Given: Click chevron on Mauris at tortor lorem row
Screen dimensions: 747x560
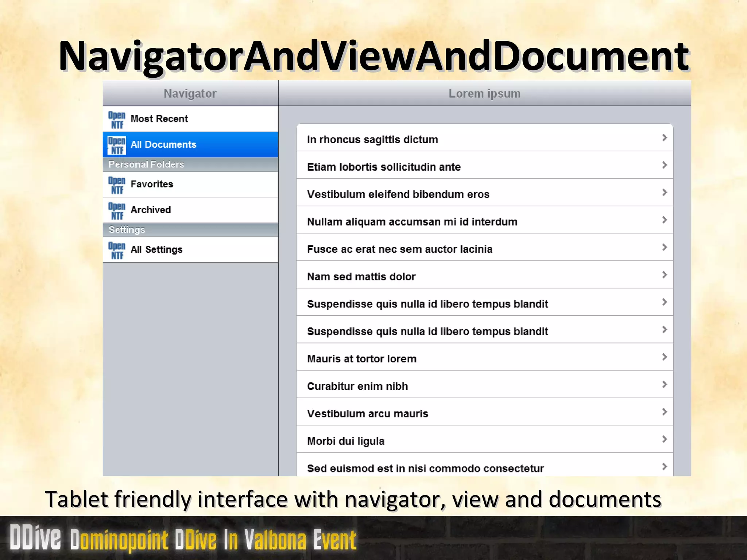Looking at the screenshot, I should tap(665, 357).
